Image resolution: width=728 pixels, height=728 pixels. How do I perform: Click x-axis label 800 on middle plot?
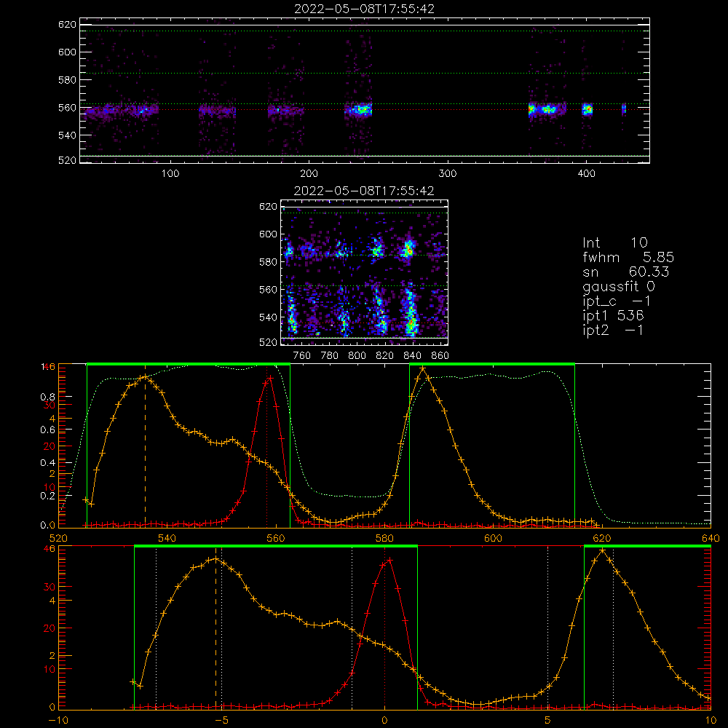pos(357,356)
